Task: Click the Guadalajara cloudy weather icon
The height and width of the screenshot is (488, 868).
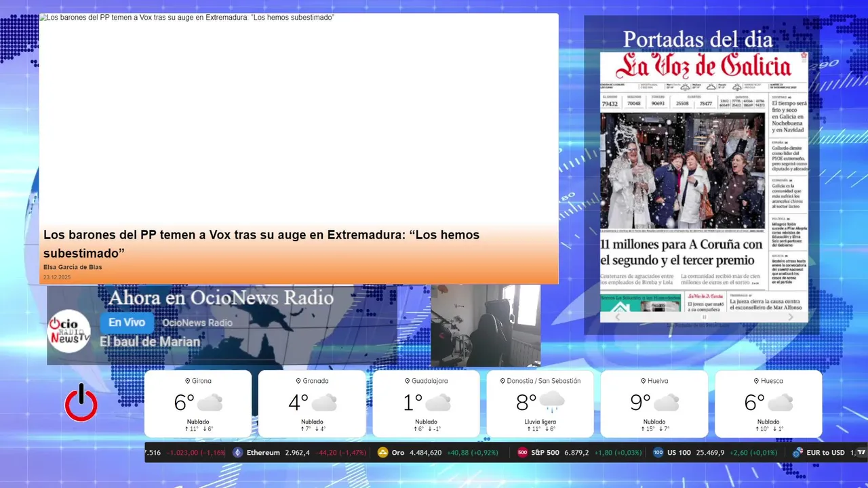Action: [x=438, y=403]
